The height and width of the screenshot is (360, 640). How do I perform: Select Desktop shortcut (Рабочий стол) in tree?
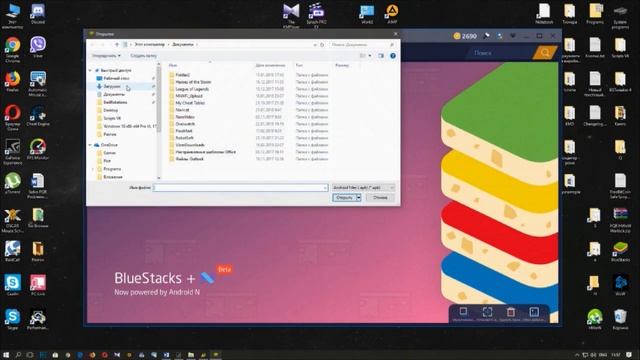pos(116,78)
